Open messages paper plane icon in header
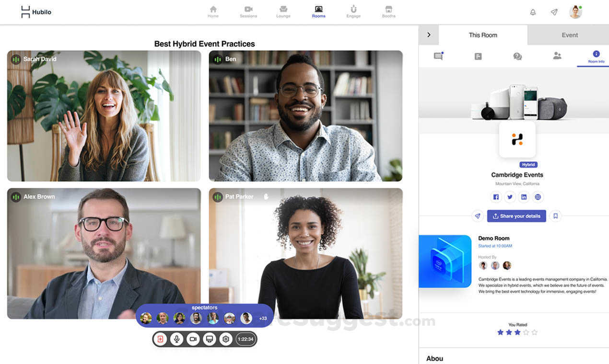Screen dimensions: 609x364 point(554,12)
